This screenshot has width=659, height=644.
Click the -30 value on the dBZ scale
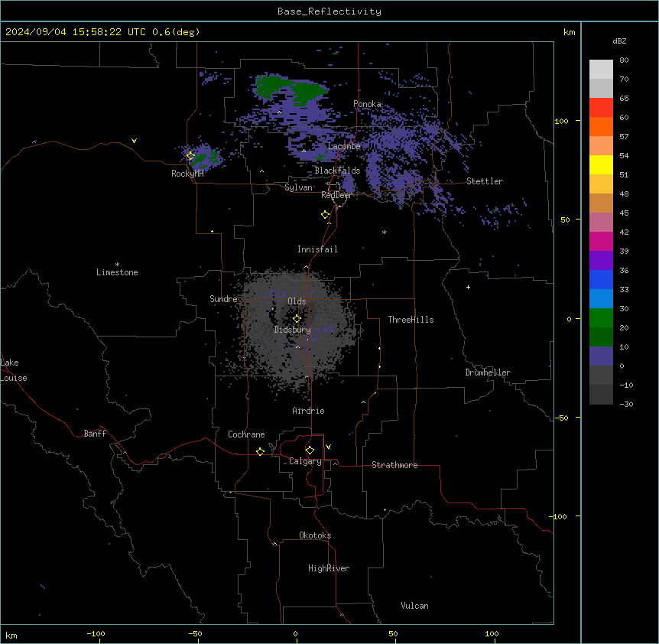[x=626, y=404]
